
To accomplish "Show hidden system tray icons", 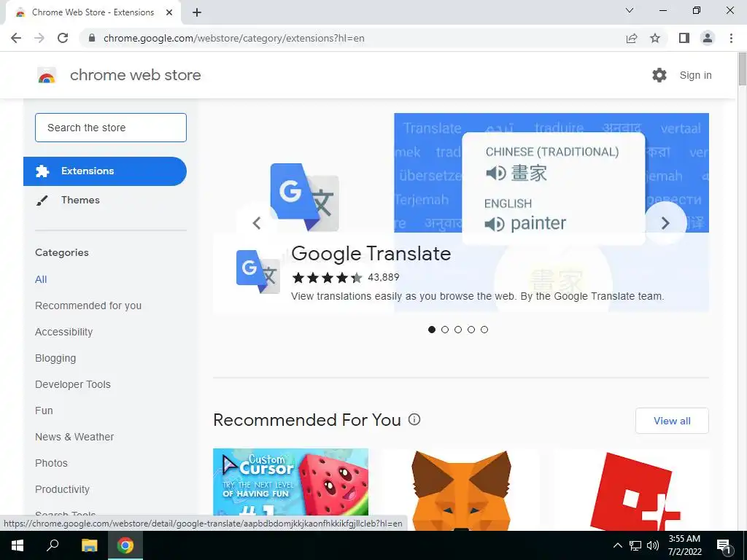I will point(617,545).
